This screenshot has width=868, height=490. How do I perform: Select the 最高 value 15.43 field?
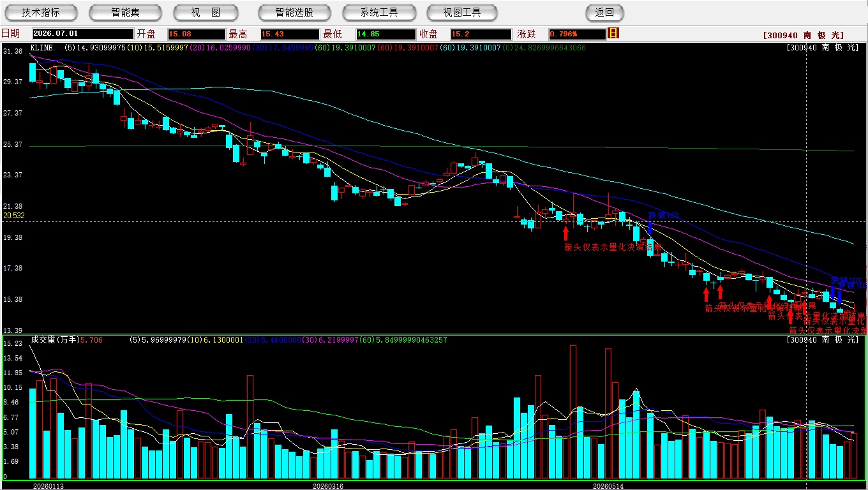(290, 34)
